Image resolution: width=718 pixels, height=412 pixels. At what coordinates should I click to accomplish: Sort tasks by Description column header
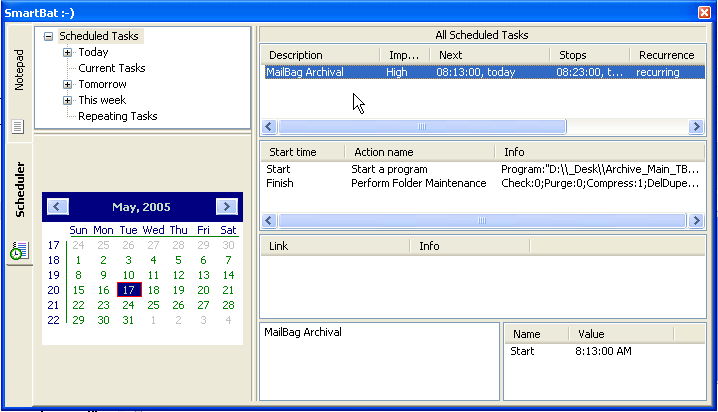320,55
